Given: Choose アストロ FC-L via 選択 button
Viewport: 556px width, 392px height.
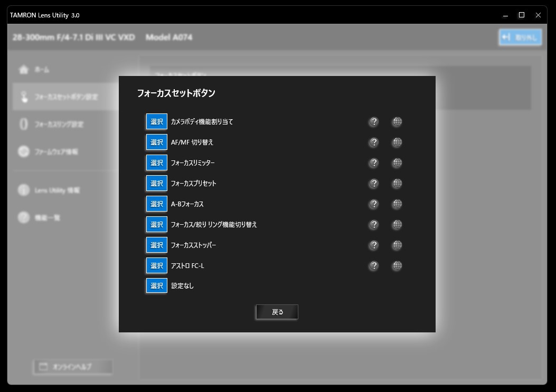Looking at the screenshot, I should click(157, 266).
